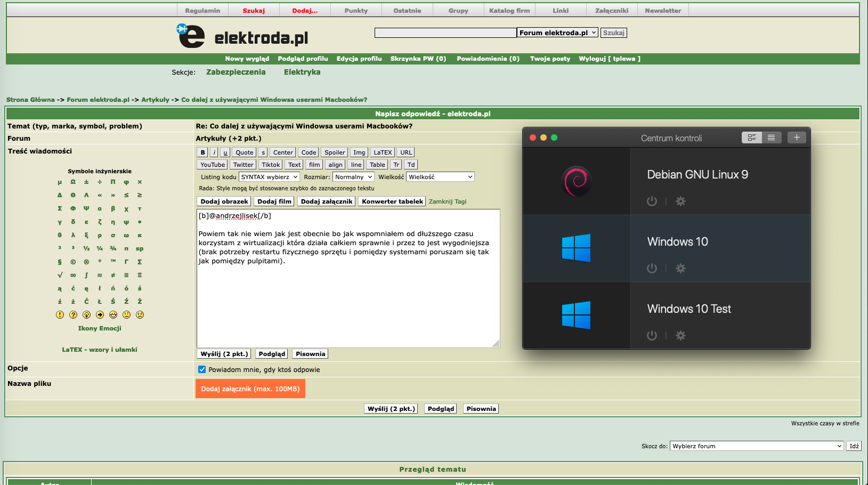This screenshot has height=485, width=868.
Task: Insert the Delta (Δ) symbol
Action: coord(60,196)
